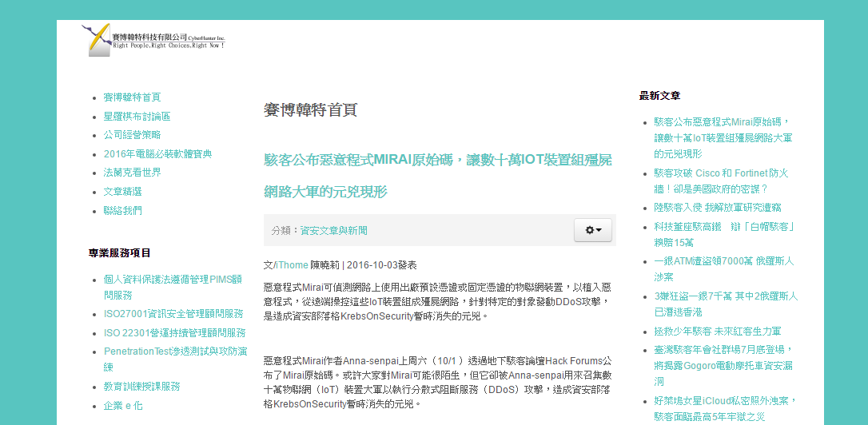Open 公司經營策略 menu item

tap(133, 135)
